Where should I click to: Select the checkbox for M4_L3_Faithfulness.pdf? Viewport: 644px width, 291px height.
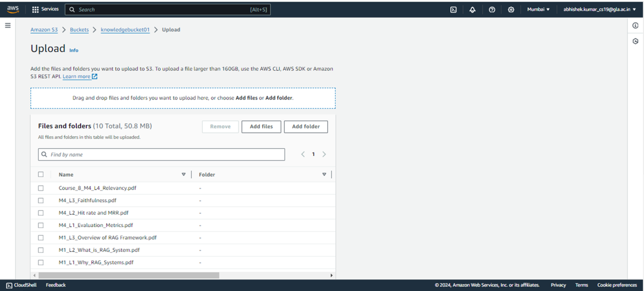click(41, 200)
